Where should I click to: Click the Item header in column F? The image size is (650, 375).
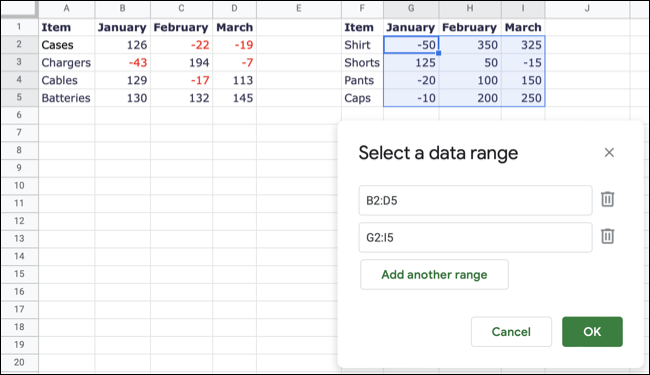tap(362, 27)
